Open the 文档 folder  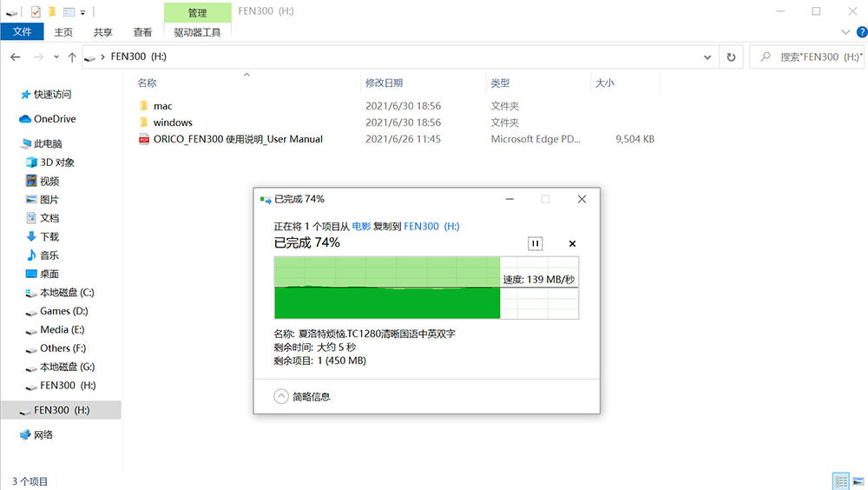[x=49, y=218]
